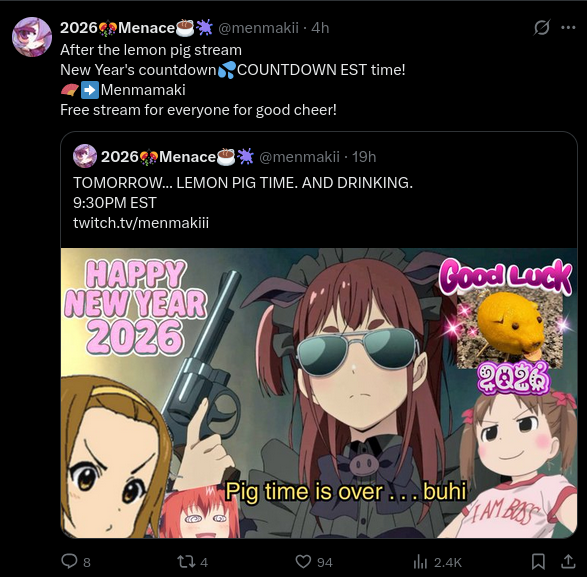The width and height of the screenshot is (587, 577).
Task: Click the 4h timestamp link
Action: click(x=320, y=28)
